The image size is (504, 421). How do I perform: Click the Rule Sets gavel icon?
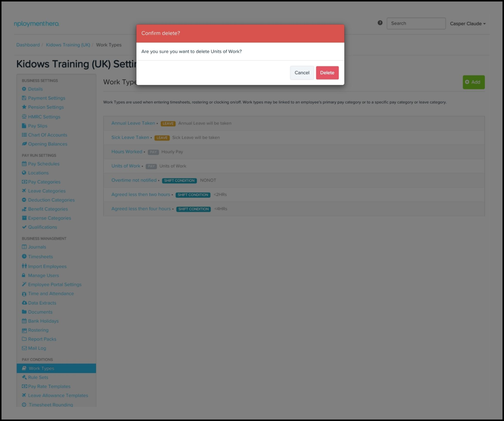pos(24,377)
